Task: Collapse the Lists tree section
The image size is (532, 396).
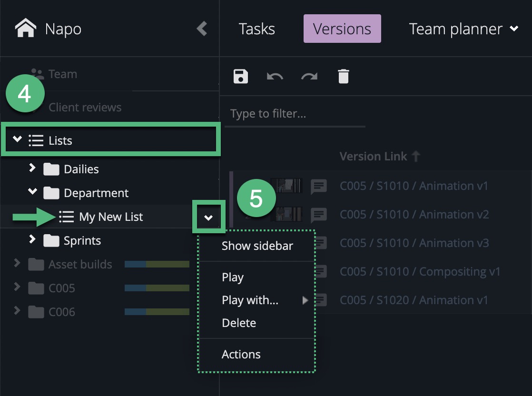Action: coord(18,139)
